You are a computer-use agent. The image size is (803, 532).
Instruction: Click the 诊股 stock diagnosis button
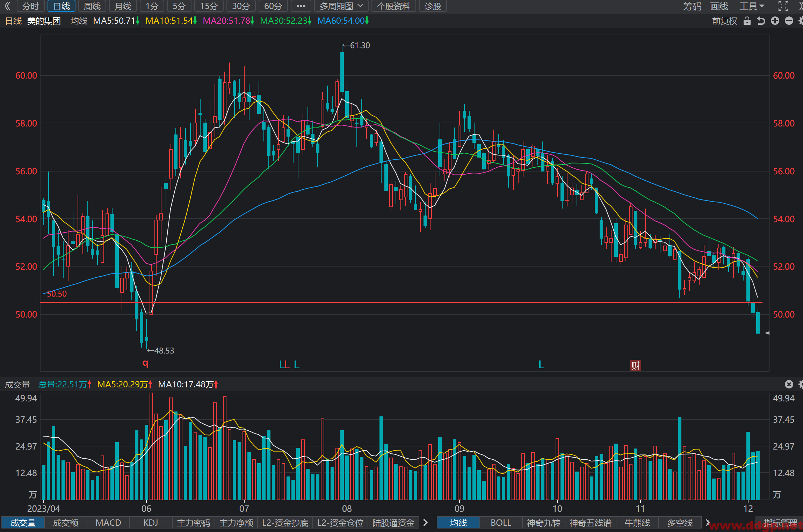[x=433, y=6]
